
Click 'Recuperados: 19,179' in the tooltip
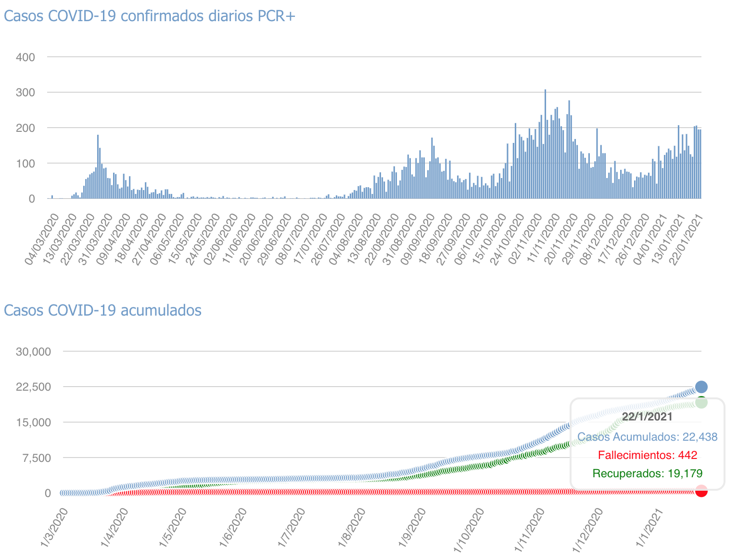click(647, 473)
